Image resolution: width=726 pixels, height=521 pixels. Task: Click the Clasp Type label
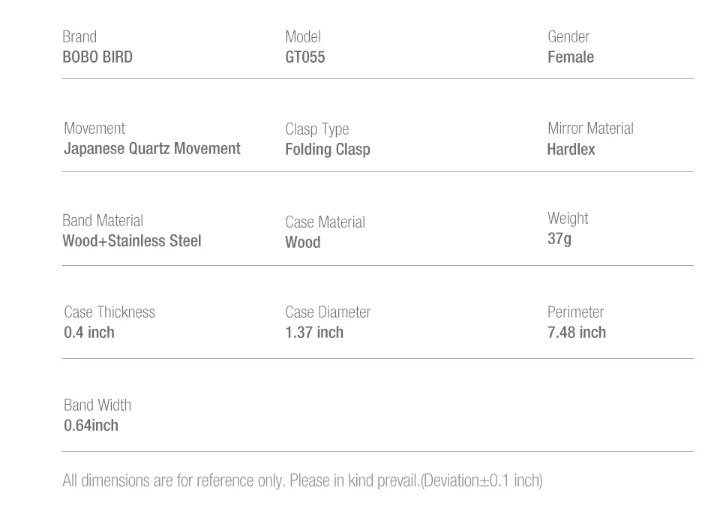317,129
